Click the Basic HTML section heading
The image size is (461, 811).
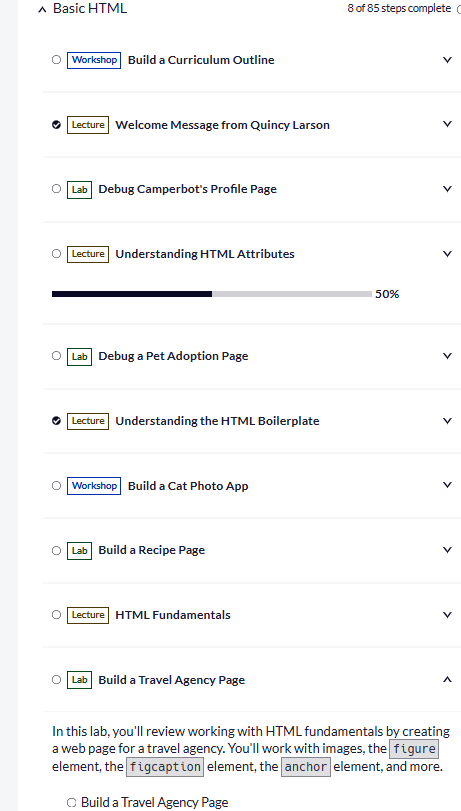coord(90,9)
